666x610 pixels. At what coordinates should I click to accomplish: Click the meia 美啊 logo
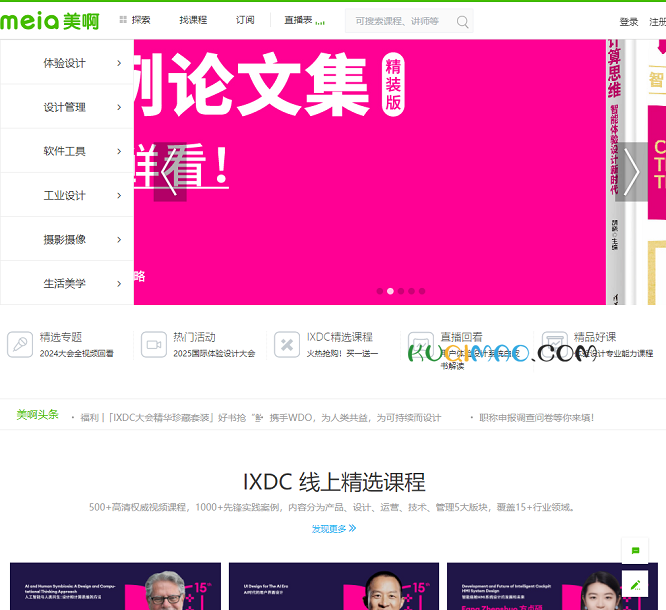coord(49,21)
